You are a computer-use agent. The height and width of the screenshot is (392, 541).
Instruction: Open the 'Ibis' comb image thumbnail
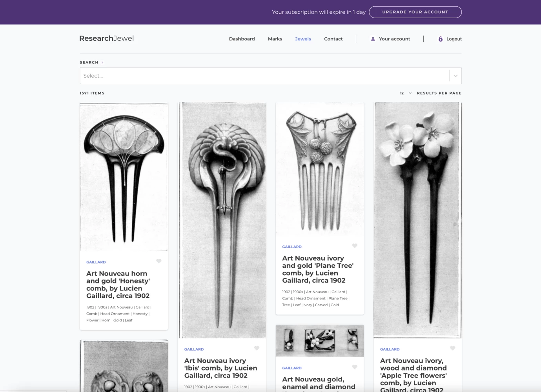click(x=222, y=220)
